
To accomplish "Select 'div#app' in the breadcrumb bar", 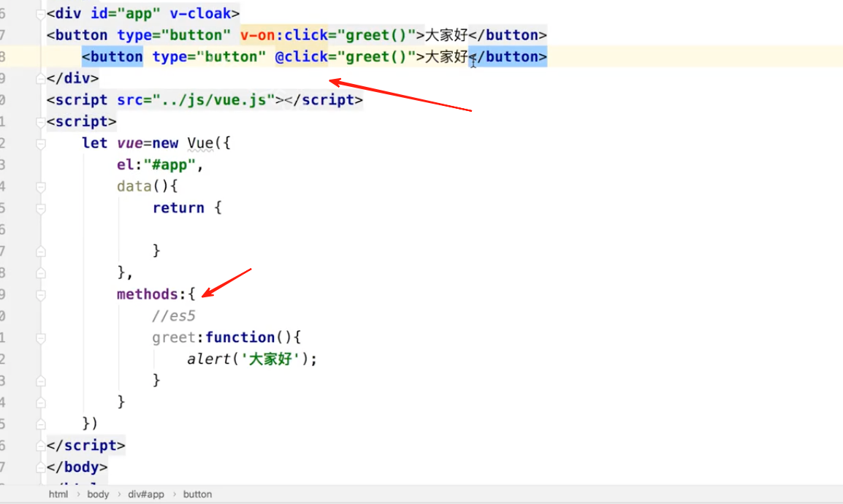I will click(145, 495).
